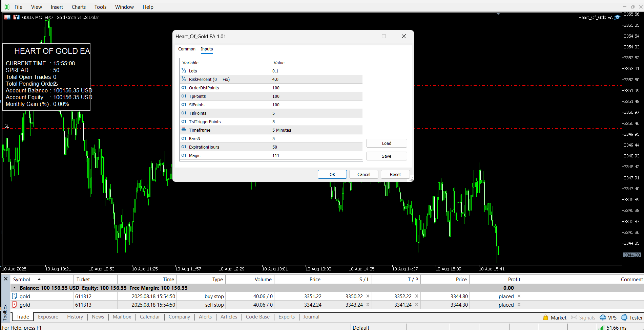Open the View menu
This screenshot has height=330, width=644.
point(36,7)
